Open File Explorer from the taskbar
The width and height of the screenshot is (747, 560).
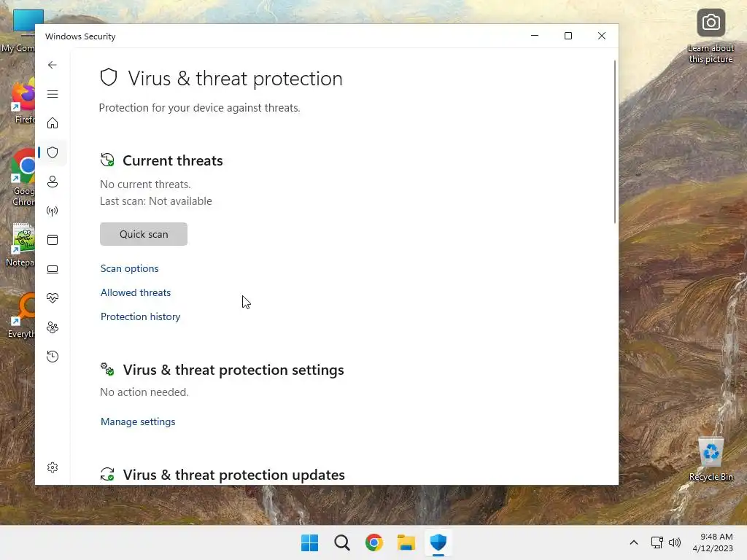point(406,542)
